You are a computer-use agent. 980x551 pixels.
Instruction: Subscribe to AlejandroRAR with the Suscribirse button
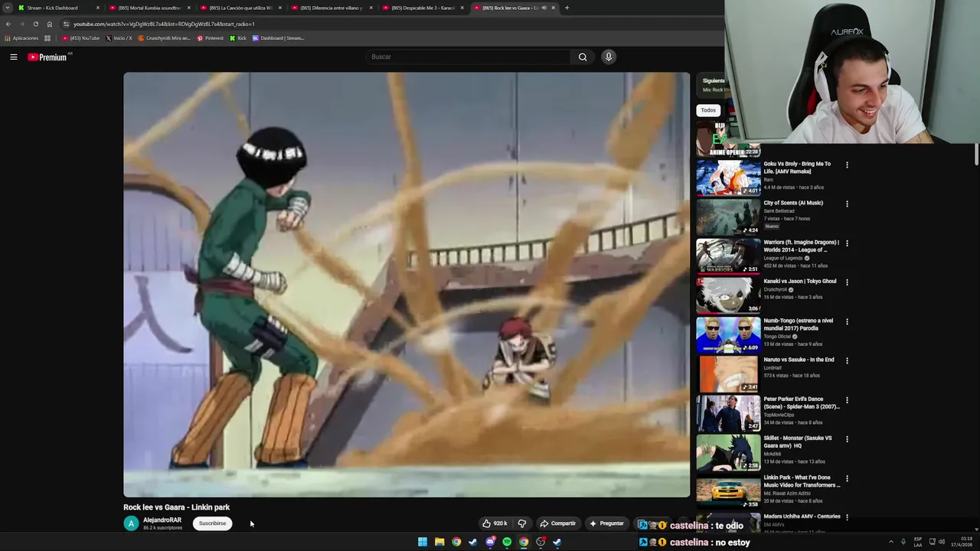(x=212, y=523)
